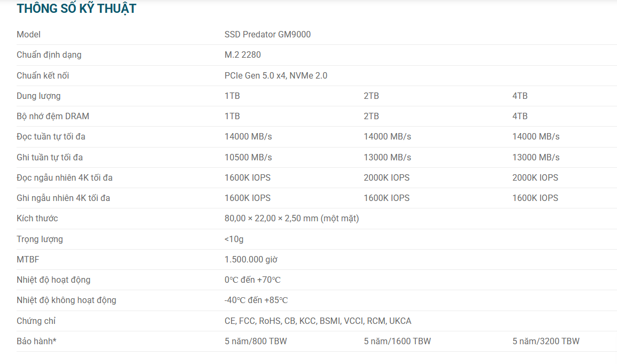Click the Đọc tuần tự tối đa row label

(51, 136)
